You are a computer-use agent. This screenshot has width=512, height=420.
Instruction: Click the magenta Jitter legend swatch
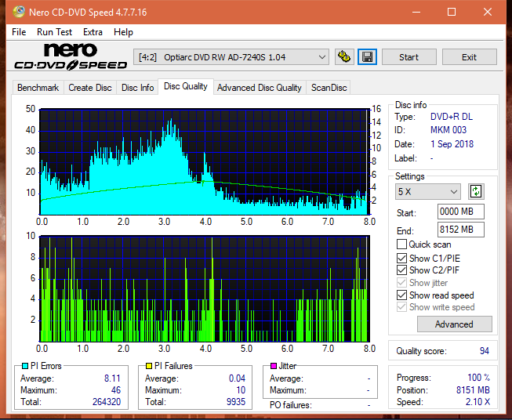tap(274, 366)
